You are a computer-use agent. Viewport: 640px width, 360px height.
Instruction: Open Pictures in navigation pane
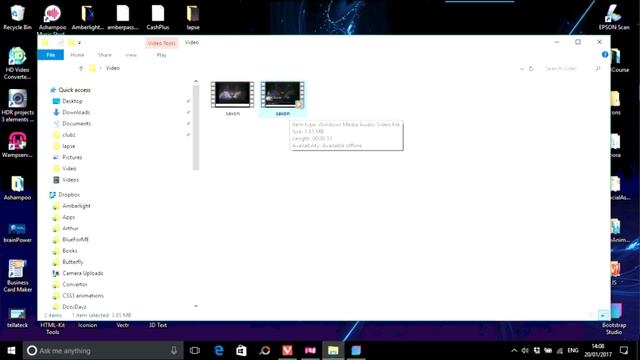tap(72, 157)
